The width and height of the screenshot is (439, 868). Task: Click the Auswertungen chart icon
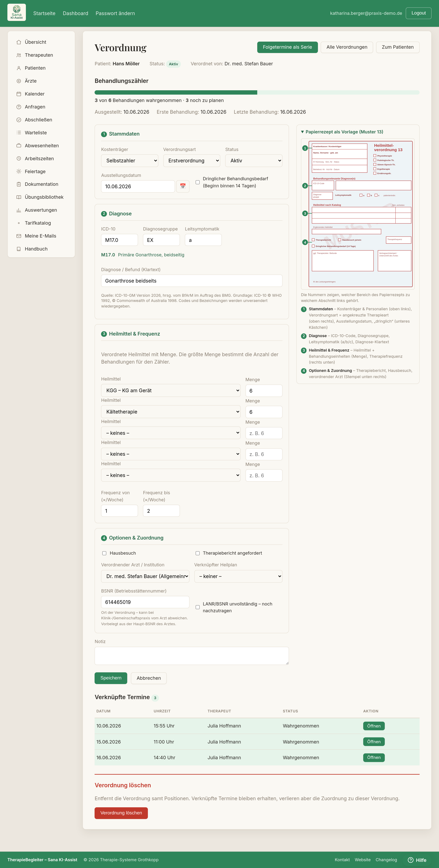(x=19, y=210)
